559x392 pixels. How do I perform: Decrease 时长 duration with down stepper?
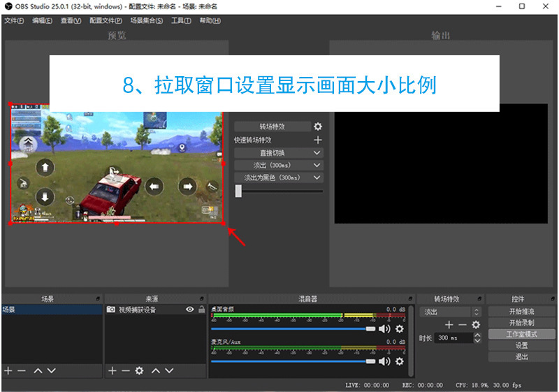(x=478, y=340)
